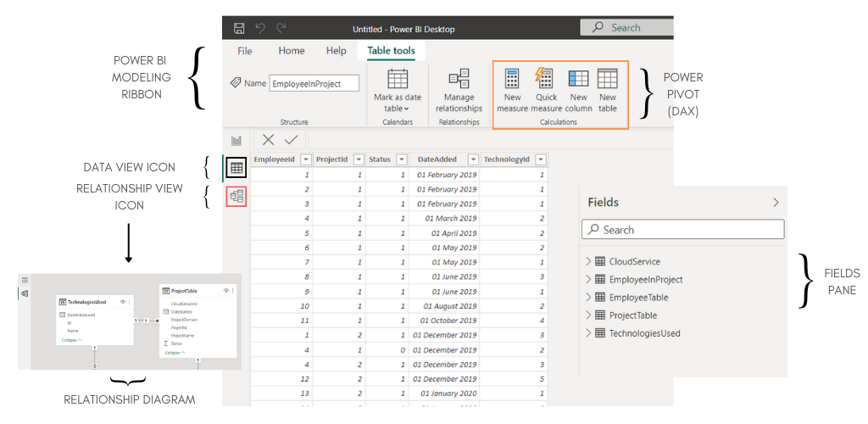This screenshot has height=424, width=868.
Task: Switch to Data view icon
Action: tap(236, 168)
